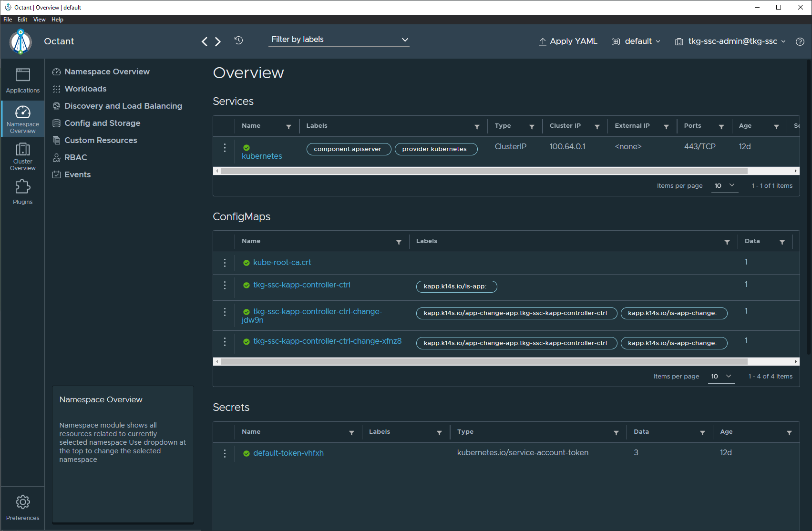Viewport: 812px width, 531px height.
Task: Open the Cluster Overview module
Action: 22,156
